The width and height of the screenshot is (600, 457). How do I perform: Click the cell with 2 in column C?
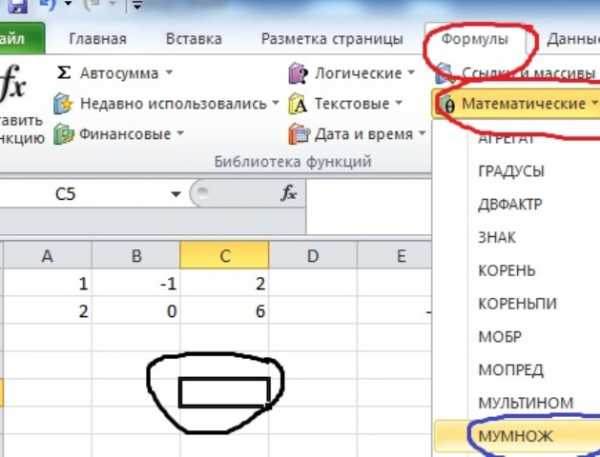[224, 284]
